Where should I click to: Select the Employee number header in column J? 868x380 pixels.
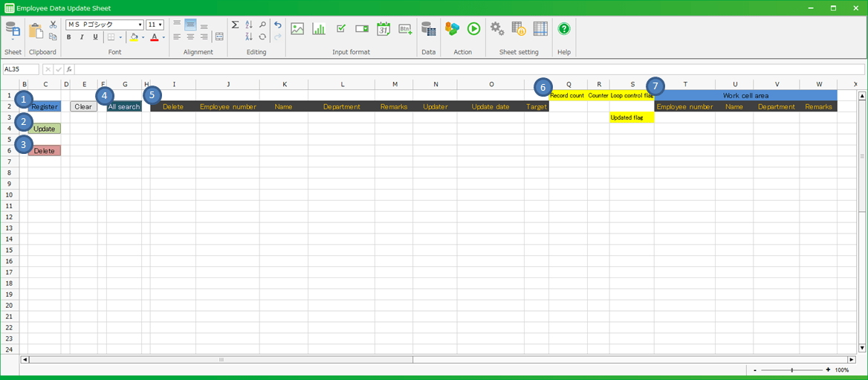coord(227,106)
